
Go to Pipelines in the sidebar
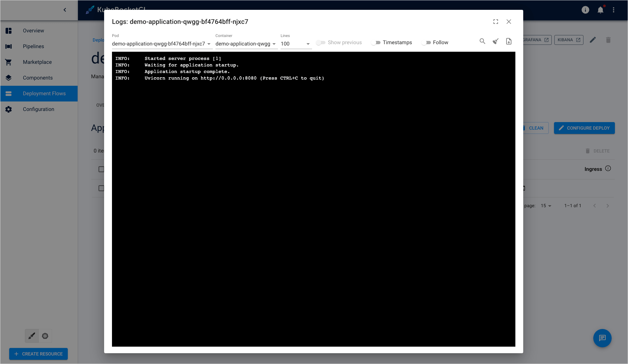(33, 46)
